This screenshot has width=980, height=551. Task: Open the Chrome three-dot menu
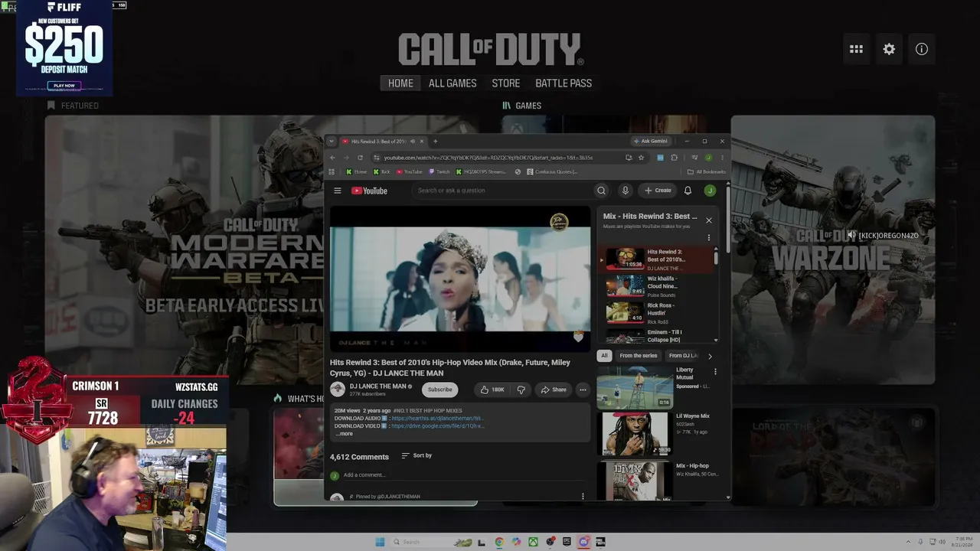tap(722, 158)
